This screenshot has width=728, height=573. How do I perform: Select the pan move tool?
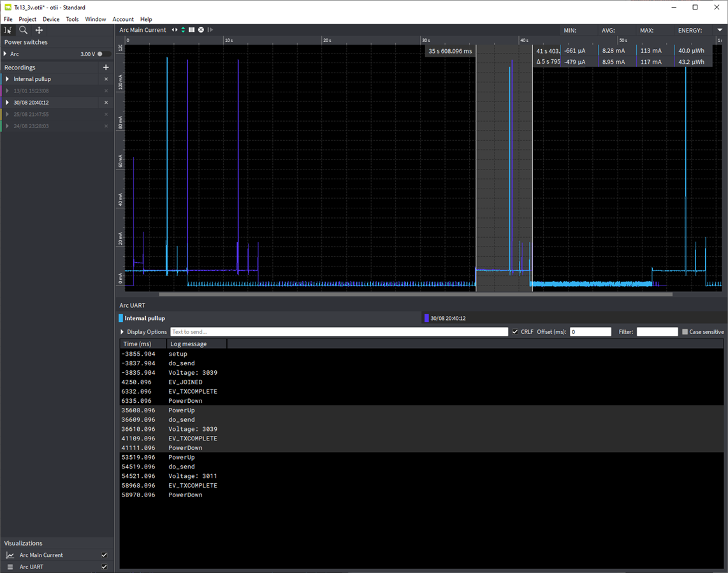(x=39, y=30)
